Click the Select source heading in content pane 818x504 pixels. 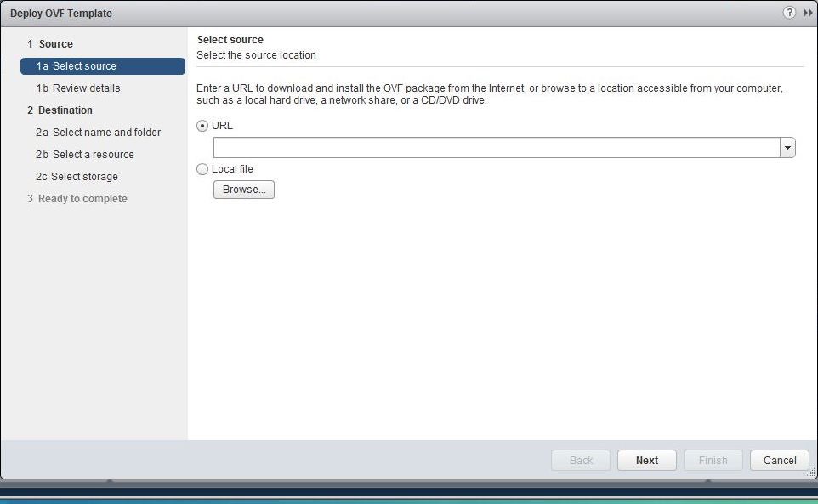[230, 40]
